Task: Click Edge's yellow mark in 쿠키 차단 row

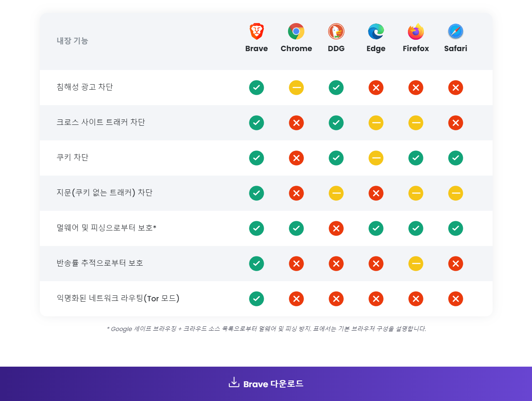Action: pyautogui.click(x=376, y=158)
